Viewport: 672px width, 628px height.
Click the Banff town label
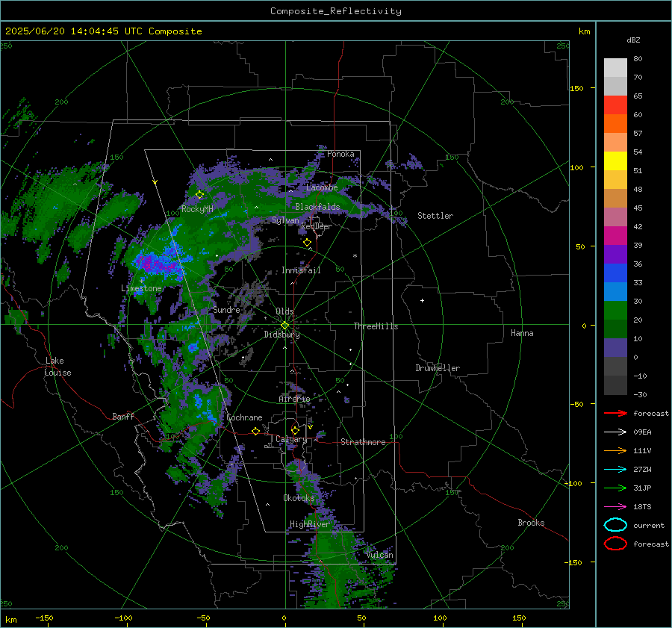[123, 416]
